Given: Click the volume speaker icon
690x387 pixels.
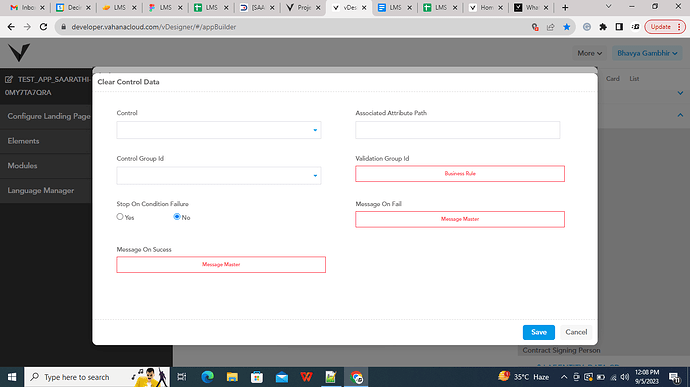Looking at the screenshot, I should tap(624, 377).
